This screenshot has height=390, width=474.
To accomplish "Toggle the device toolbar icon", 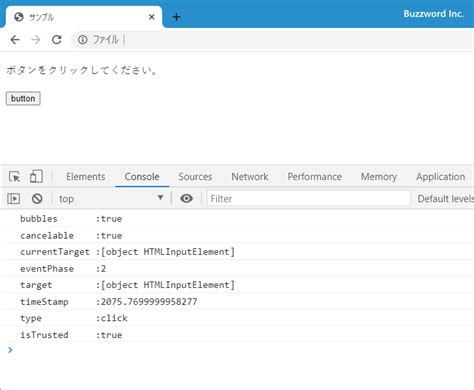I will pyautogui.click(x=36, y=176).
